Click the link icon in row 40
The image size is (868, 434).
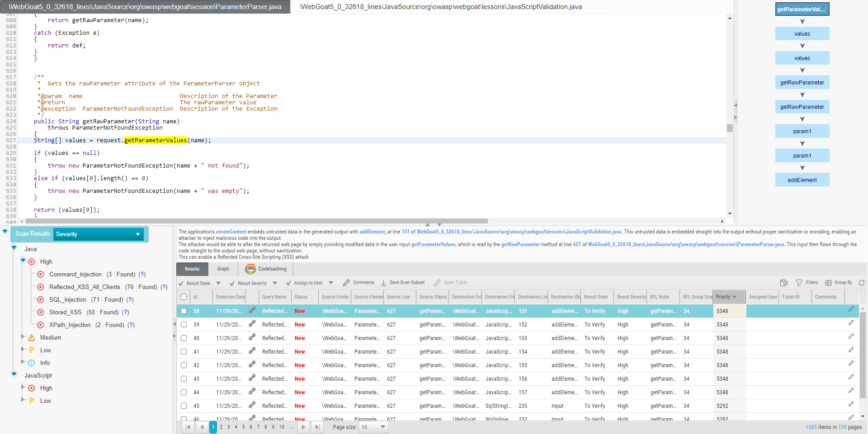click(252, 337)
